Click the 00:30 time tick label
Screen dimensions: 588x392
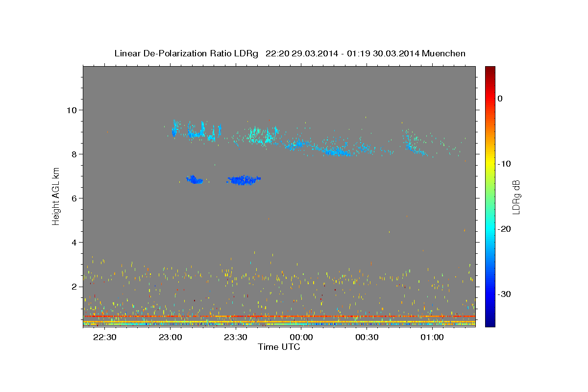(x=367, y=338)
